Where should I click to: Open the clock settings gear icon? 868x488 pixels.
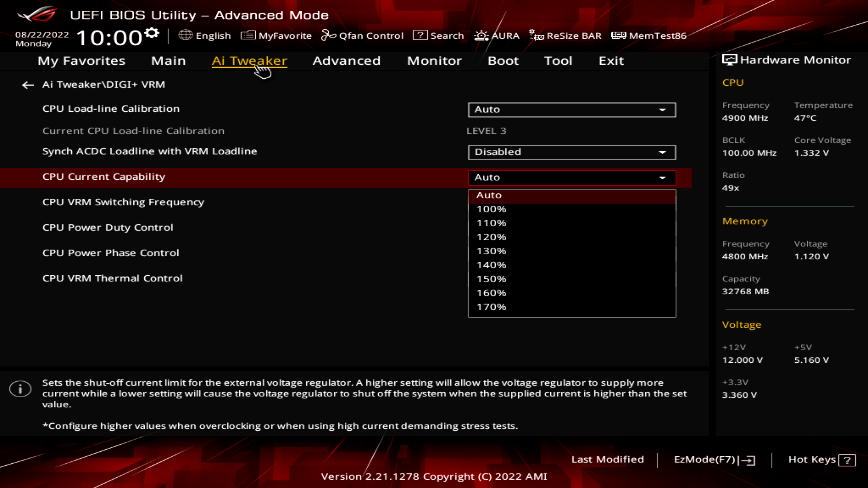152,33
